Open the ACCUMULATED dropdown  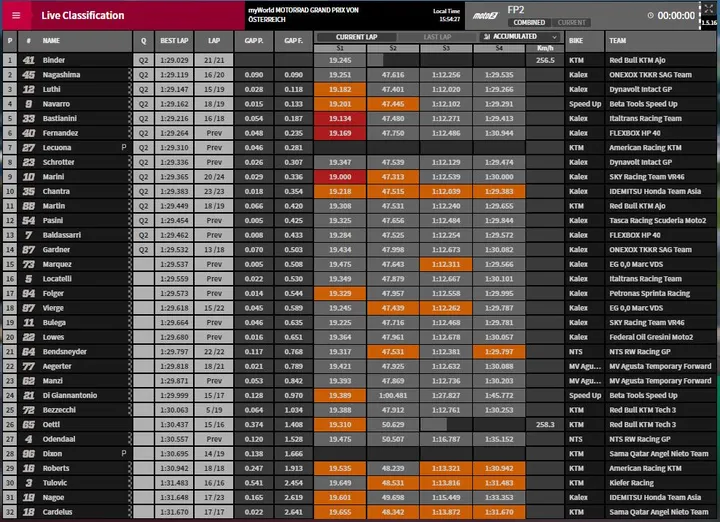point(520,37)
